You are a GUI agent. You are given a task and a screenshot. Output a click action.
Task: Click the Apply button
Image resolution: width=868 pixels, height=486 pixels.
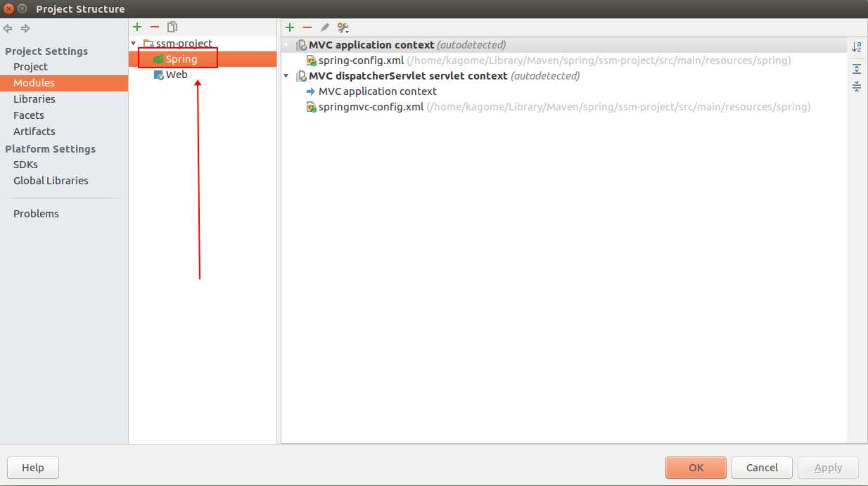point(828,468)
